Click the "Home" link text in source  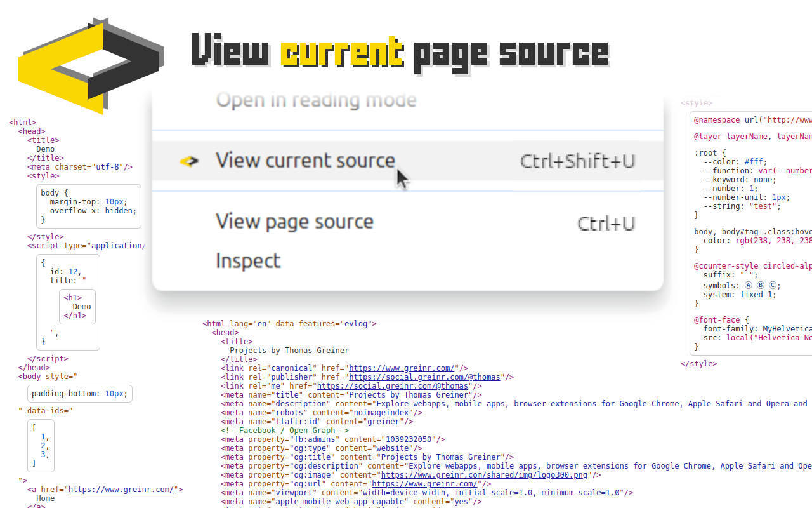(x=46, y=498)
